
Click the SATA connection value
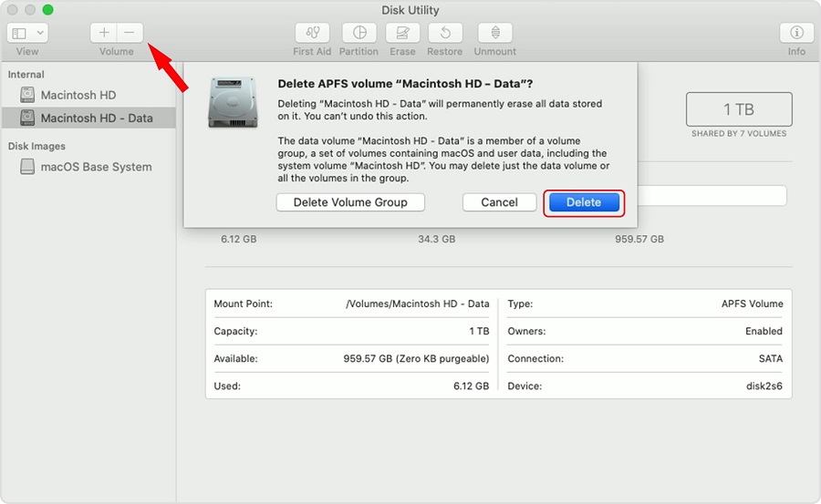click(x=771, y=358)
